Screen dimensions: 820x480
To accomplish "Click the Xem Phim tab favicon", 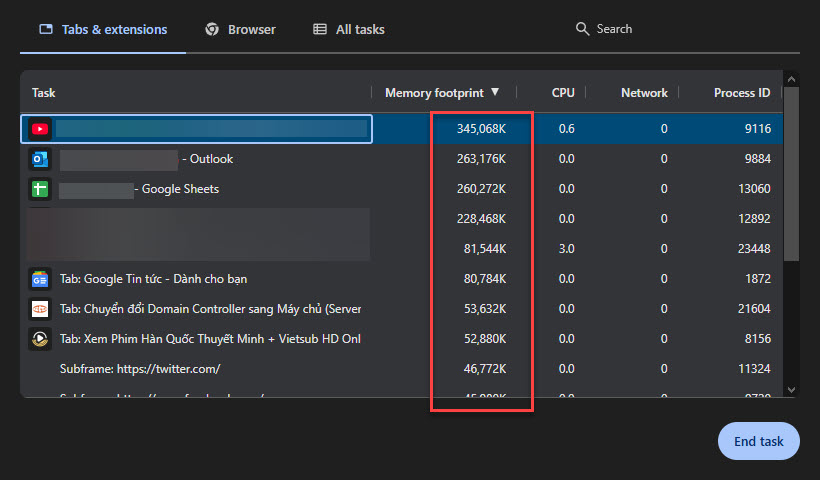I will click(x=40, y=339).
